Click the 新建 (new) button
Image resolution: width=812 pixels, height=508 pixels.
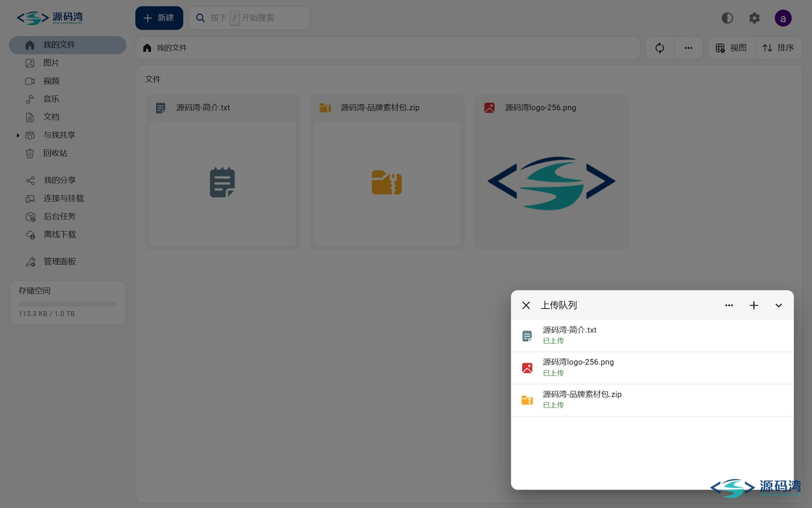[159, 18]
